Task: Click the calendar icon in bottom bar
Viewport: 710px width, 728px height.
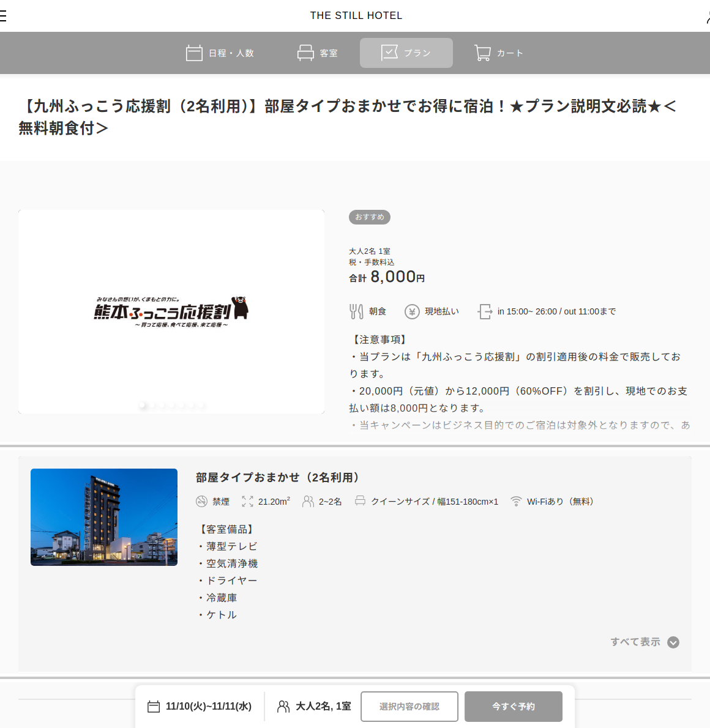Action: pyautogui.click(x=154, y=707)
